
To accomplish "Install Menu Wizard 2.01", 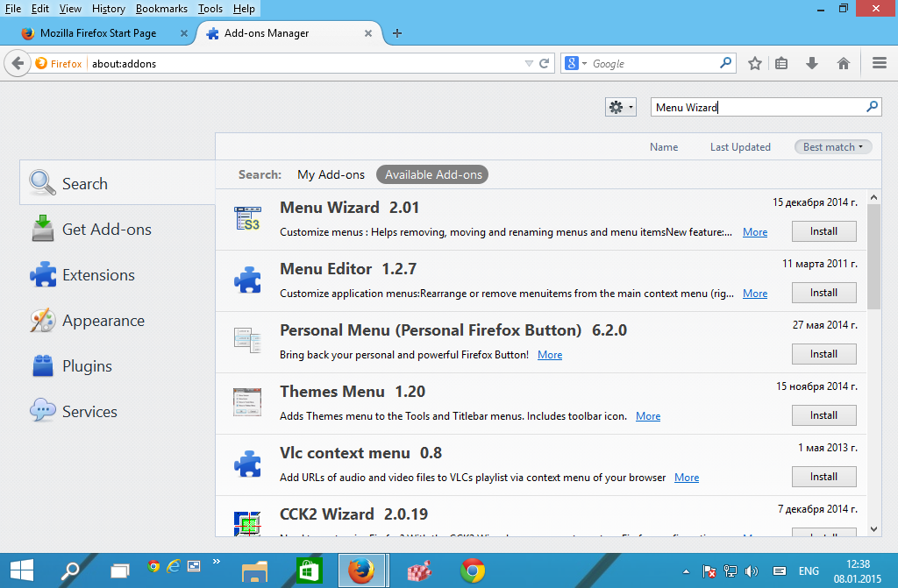I will (823, 231).
